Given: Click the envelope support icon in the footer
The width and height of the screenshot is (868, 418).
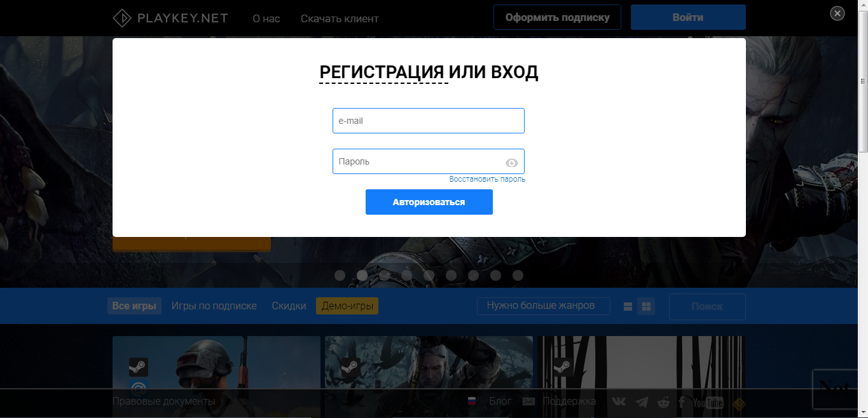Looking at the screenshot, I should (x=528, y=401).
